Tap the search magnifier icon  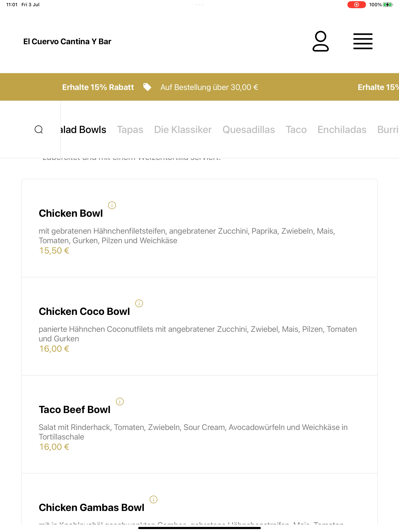(39, 129)
